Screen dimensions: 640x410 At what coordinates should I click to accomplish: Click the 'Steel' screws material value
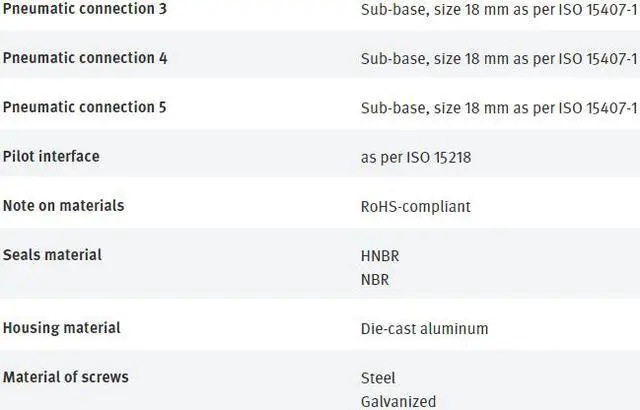pos(378,378)
